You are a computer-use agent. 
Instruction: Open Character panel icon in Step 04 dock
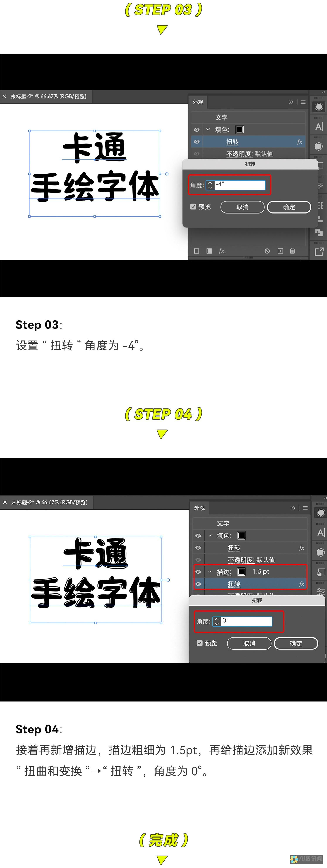(321, 532)
